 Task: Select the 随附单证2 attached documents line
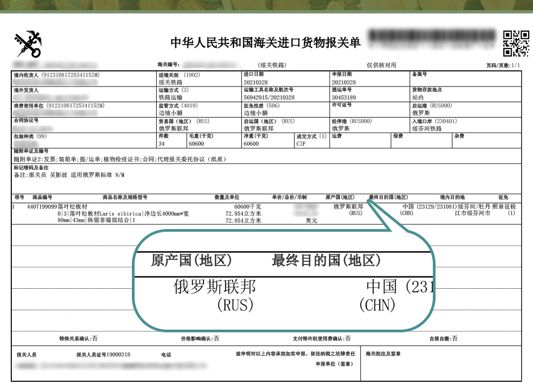[121, 159]
